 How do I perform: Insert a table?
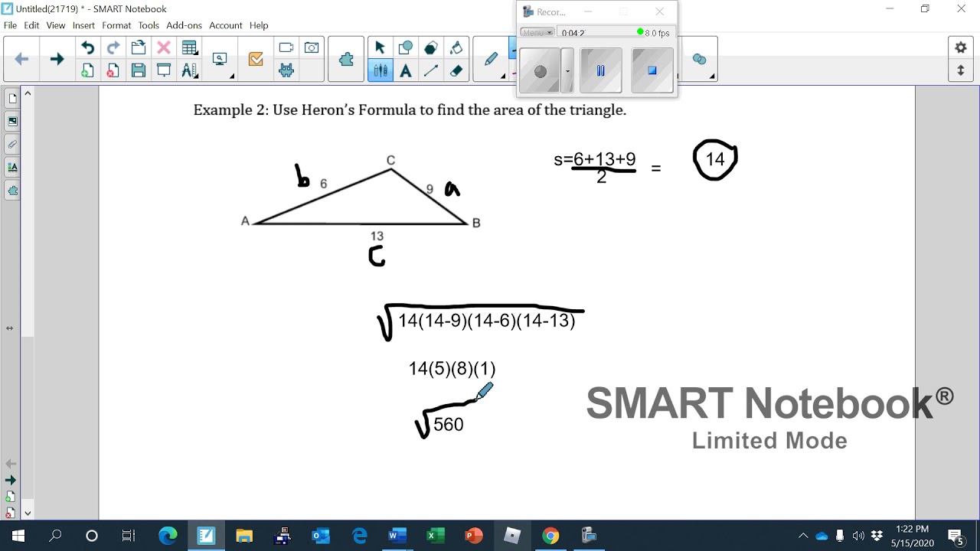[x=189, y=48]
